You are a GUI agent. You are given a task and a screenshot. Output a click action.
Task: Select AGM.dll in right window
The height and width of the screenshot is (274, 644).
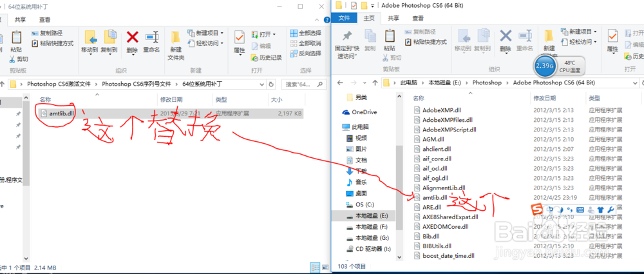click(430, 139)
